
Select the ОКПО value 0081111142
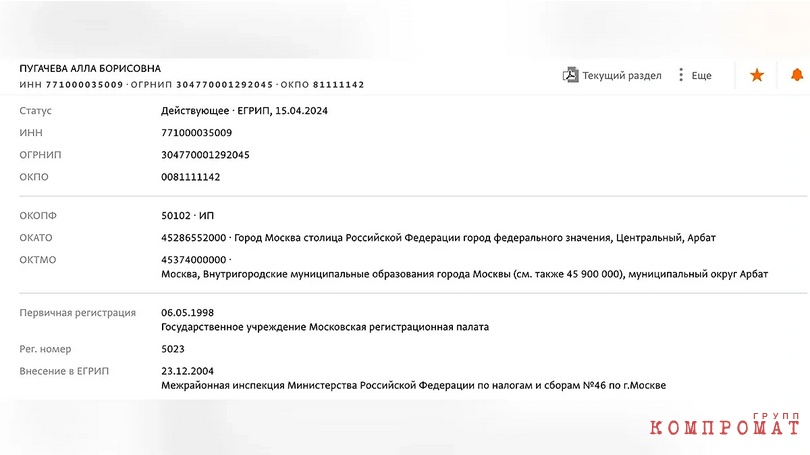pyautogui.click(x=191, y=177)
